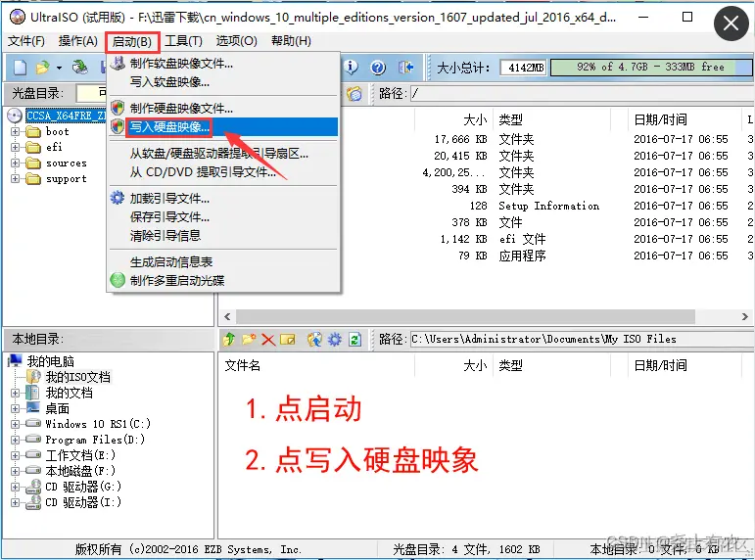Open the 工具(T) menu

(x=183, y=41)
